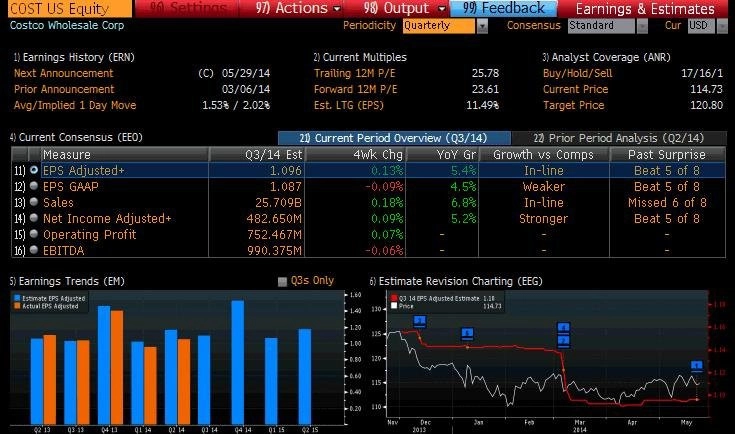Click the Consensus Standard field

tap(601, 26)
